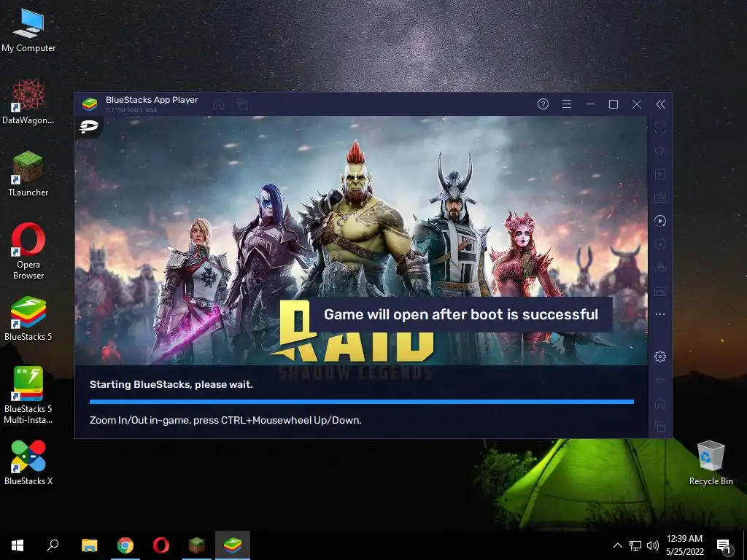Collapse the BlueStacks side toolbar with double chevron
The width and height of the screenshot is (747, 560).
click(x=660, y=104)
